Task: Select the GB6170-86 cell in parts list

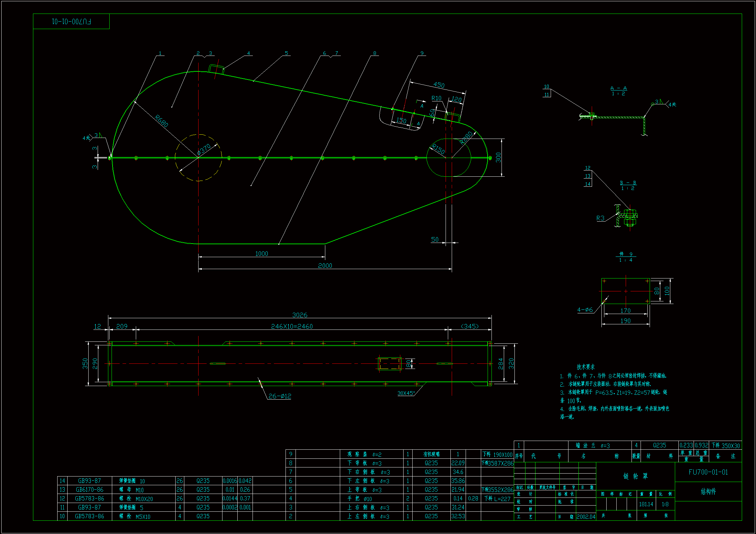Action: (89, 490)
